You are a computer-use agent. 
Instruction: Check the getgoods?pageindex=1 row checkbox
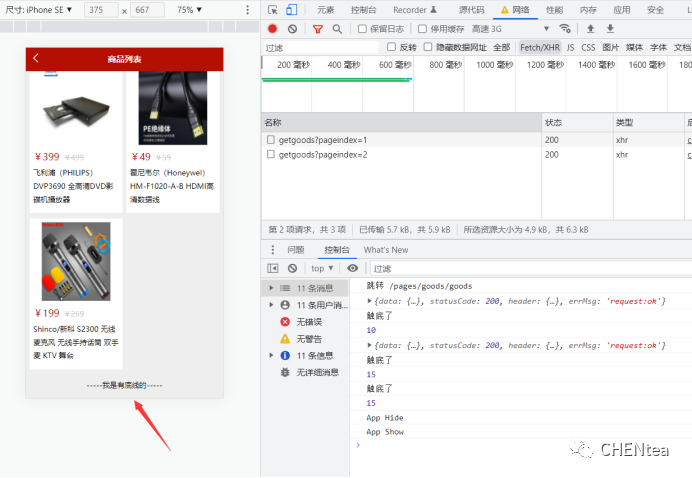271,139
